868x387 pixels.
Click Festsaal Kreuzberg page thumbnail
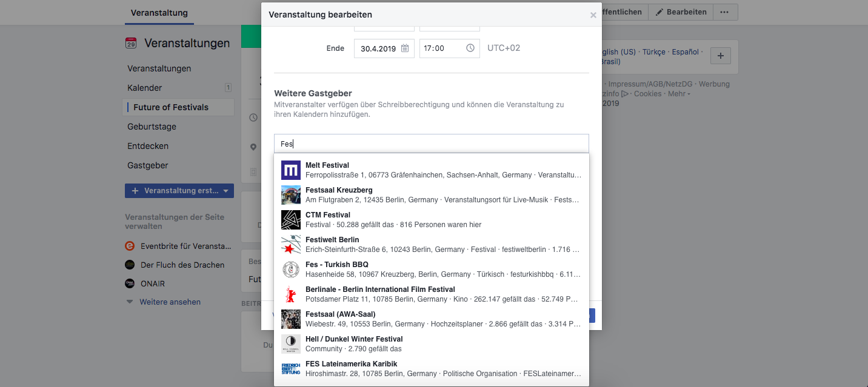(x=291, y=195)
